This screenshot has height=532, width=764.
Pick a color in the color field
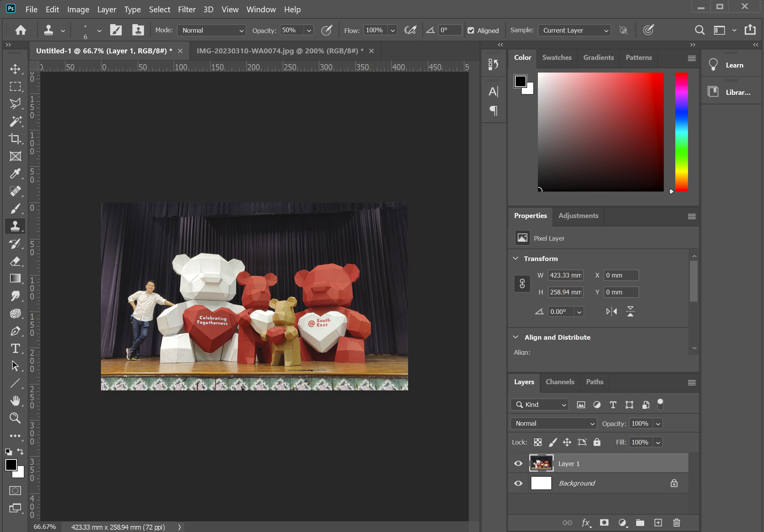point(600,132)
